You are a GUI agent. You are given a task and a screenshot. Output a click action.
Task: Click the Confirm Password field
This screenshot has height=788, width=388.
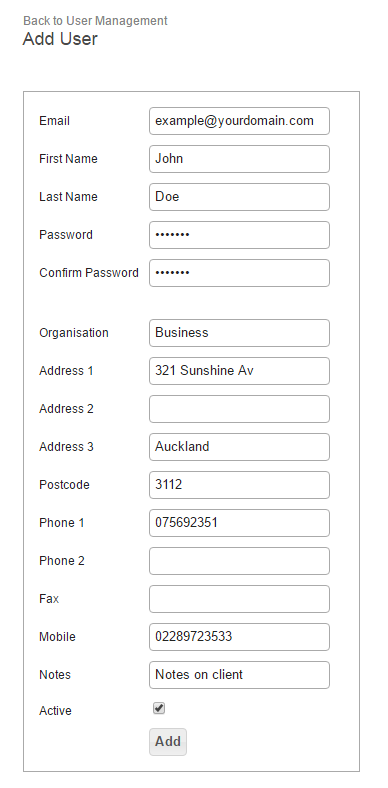tap(239, 273)
